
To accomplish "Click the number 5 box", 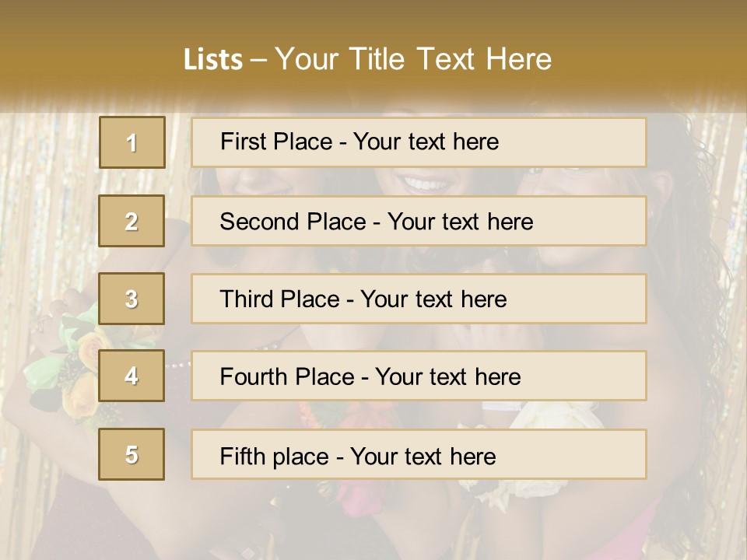I will click(x=132, y=454).
